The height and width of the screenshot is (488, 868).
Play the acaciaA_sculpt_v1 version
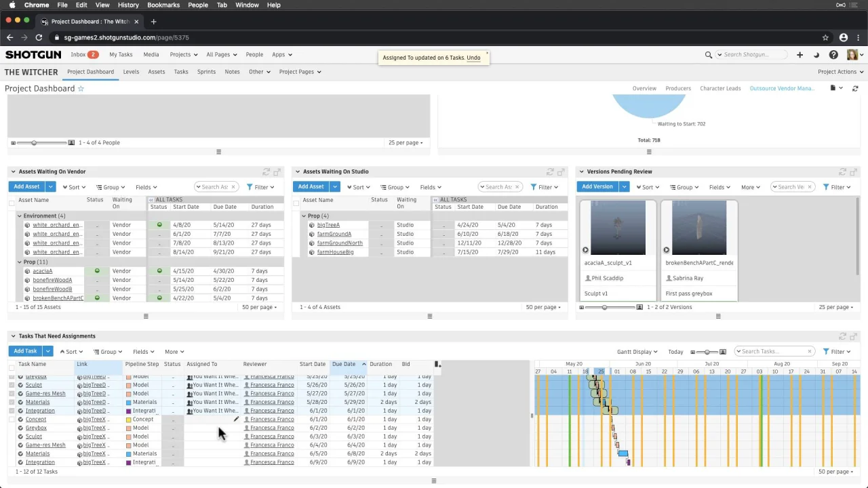[x=585, y=250]
